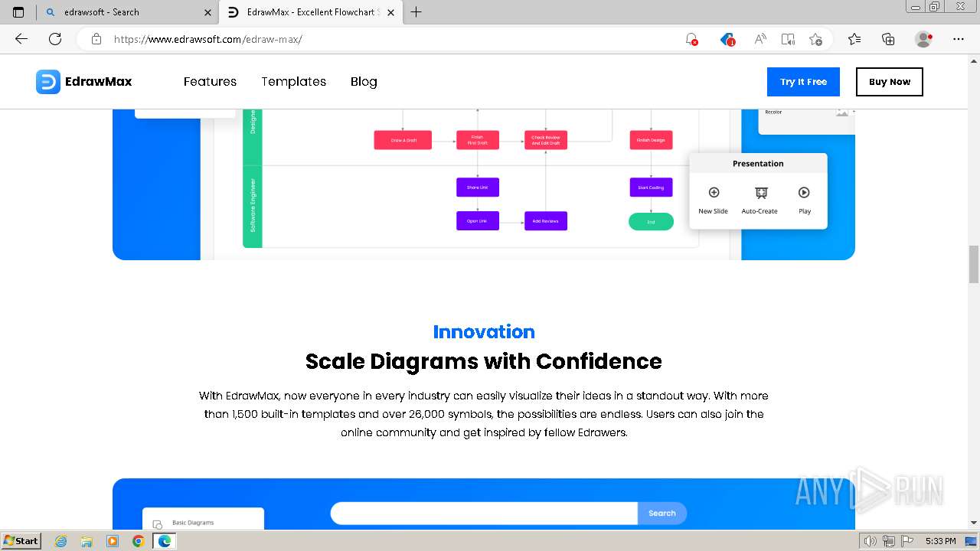The height and width of the screenshot is (551, 980).
Task: Click the Buy Now button
Action: [890, 82]
